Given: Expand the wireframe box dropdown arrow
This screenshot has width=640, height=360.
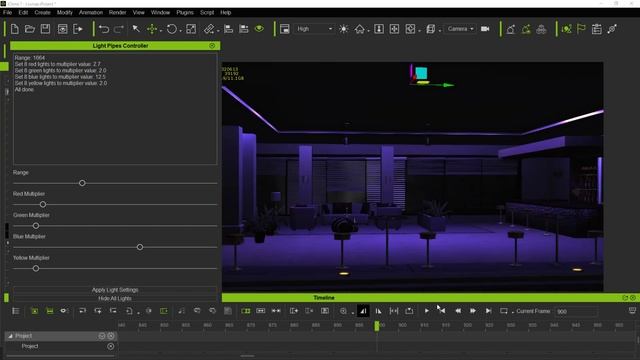Looking at the screenshot, I should pyautogui.click(x=440, y=31).
